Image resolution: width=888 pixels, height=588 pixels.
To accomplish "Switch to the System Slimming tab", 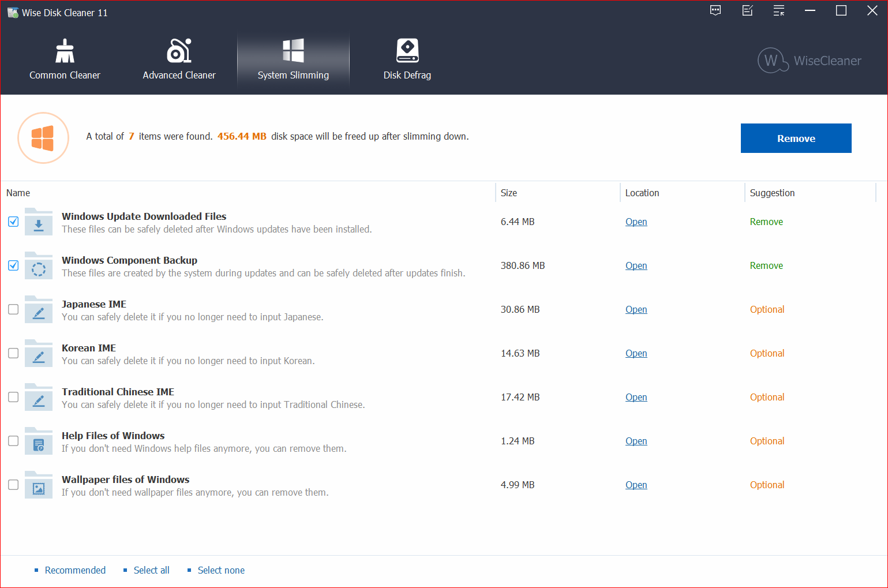I will pos(293,61).
